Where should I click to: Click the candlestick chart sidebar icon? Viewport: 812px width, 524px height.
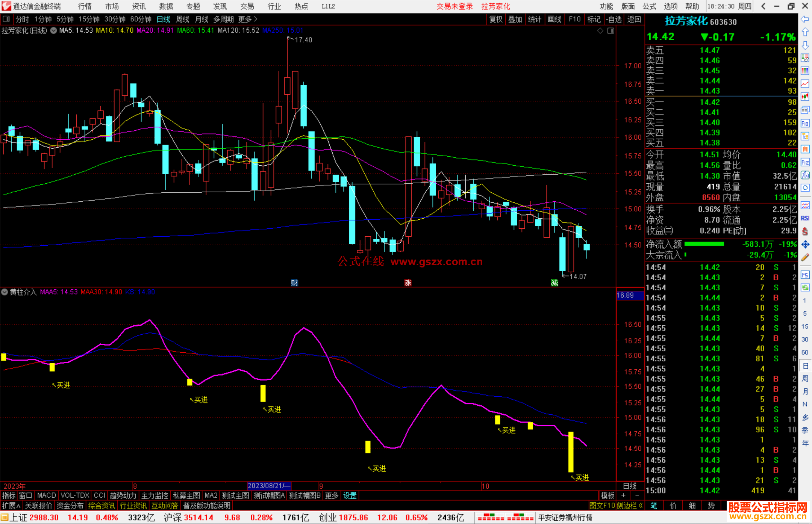click(x=805, y=97)
